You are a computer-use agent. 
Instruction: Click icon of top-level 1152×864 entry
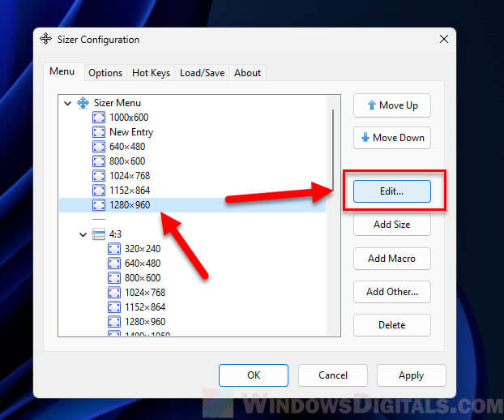pyautogui.click(x=99, y=191)
